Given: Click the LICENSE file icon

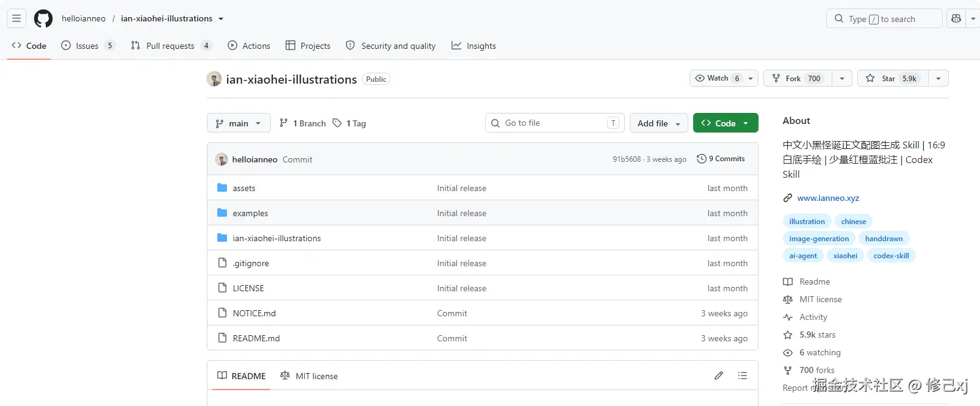Looking at the screenshot, I should pos(222,288).
